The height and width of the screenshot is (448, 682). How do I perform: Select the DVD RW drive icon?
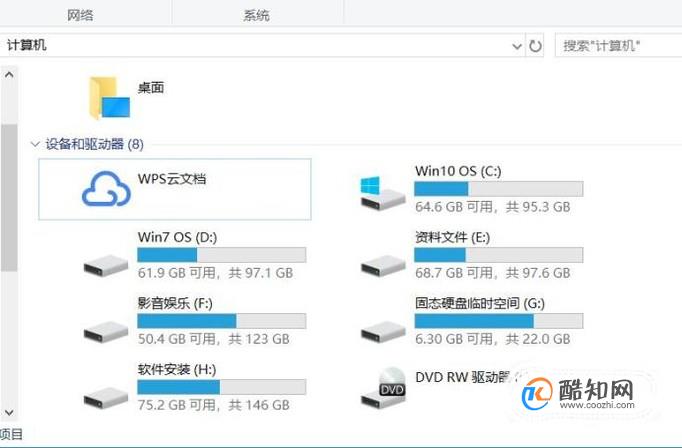tap(383, 388)
